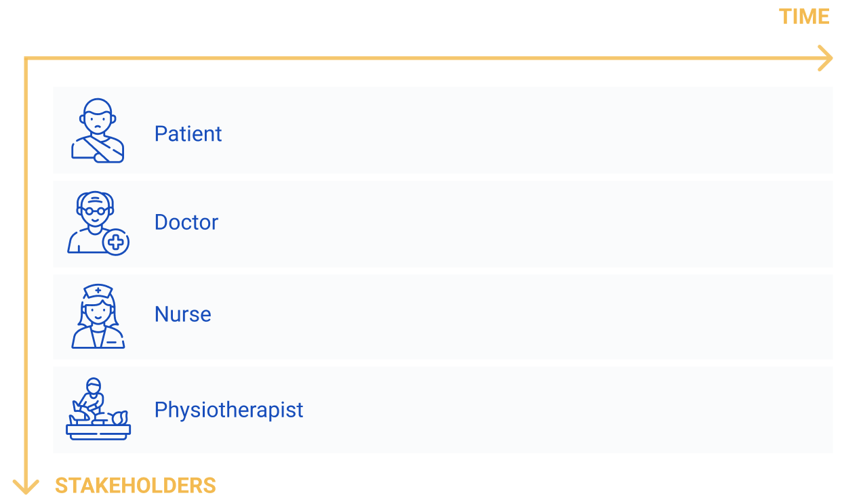
Task: Click the Patient text label
Action: (188, 133)
